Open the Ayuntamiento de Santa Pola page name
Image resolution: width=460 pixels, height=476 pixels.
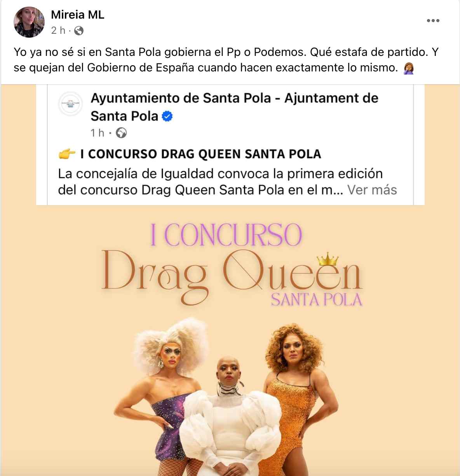coord(234,107)
